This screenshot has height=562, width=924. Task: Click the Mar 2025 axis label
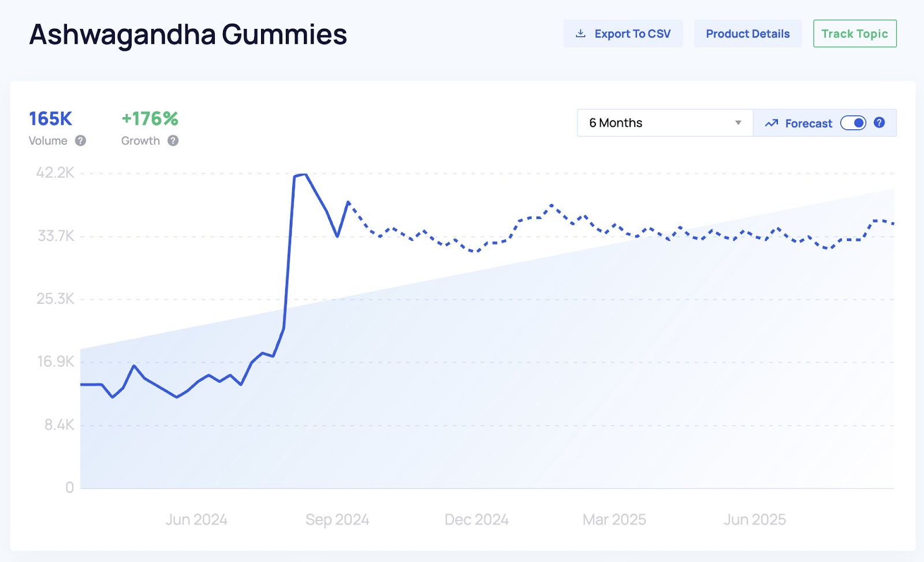(x=614, y=519)
